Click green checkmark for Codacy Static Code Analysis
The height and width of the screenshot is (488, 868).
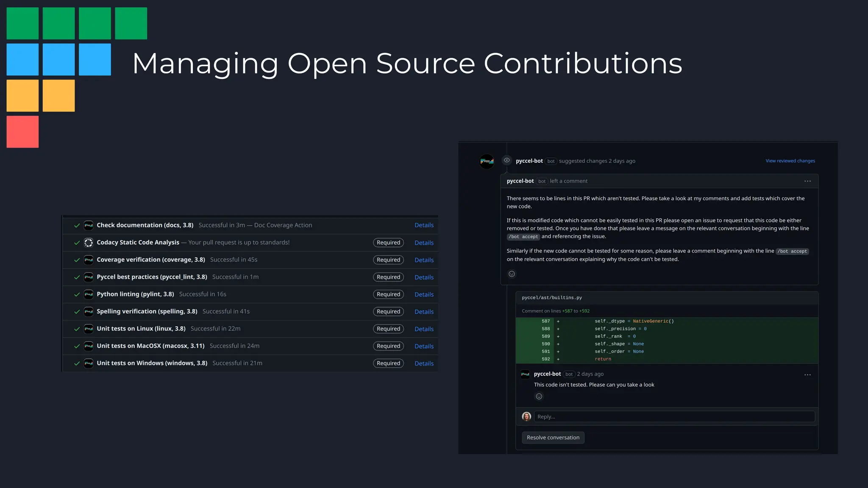[77, 243]
